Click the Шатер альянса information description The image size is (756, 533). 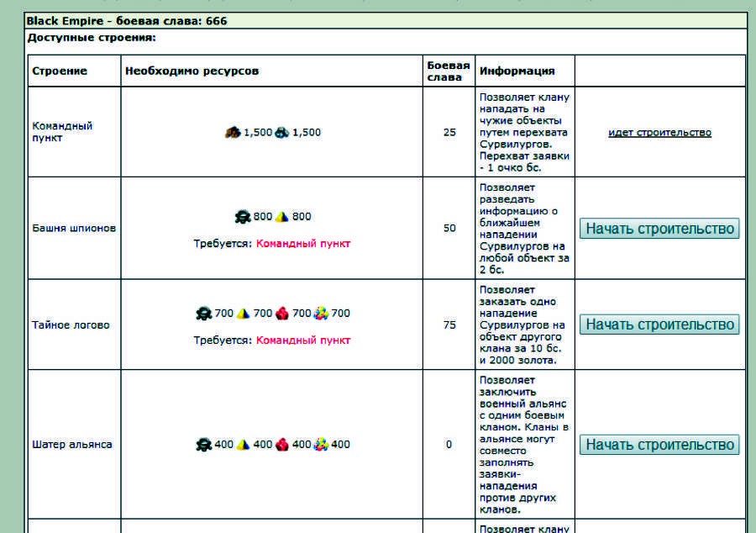pyautogui.click(x=524, y=444)
